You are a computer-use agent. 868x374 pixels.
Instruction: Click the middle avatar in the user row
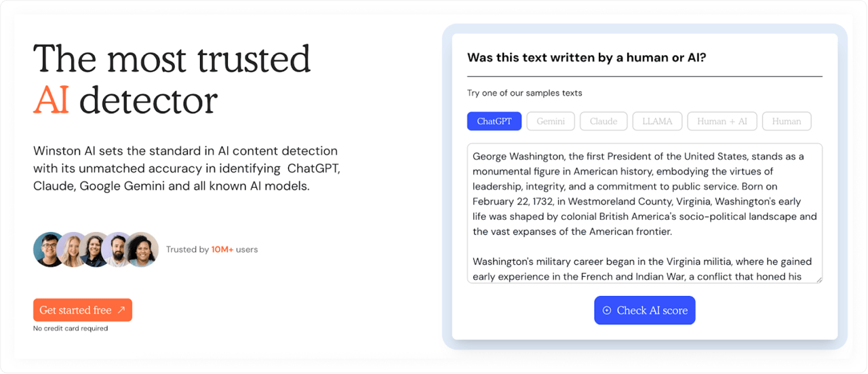95,250
